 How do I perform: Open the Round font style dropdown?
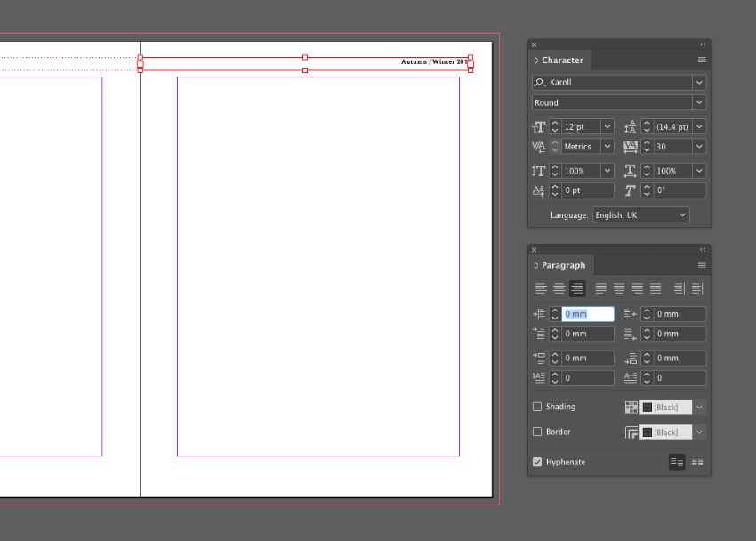pyautogui.click(x=699, y=102)
